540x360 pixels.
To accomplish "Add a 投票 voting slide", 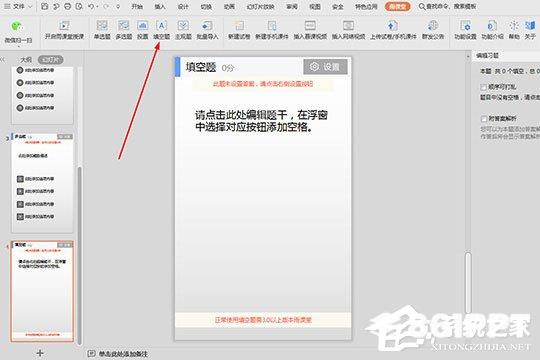I will pyautogui.click(x=143, y=30).
